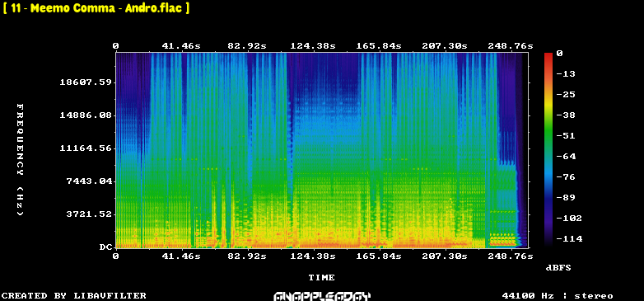
Task: Click the 'CREATED BY LIBAVFILTER' text
Action: coord(74,296)
